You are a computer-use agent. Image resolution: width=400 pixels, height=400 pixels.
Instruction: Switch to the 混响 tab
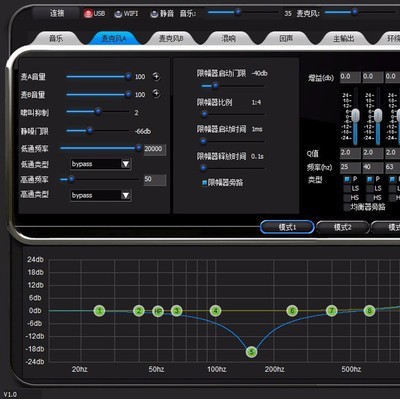point(229,39)
